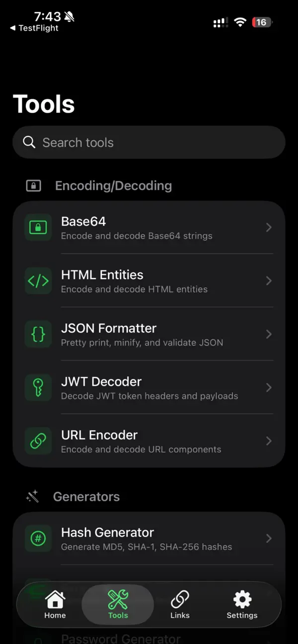Switch to the Links tab
Image resolution: width=298 pixels, height=644 pixels.
coord(180,604)
